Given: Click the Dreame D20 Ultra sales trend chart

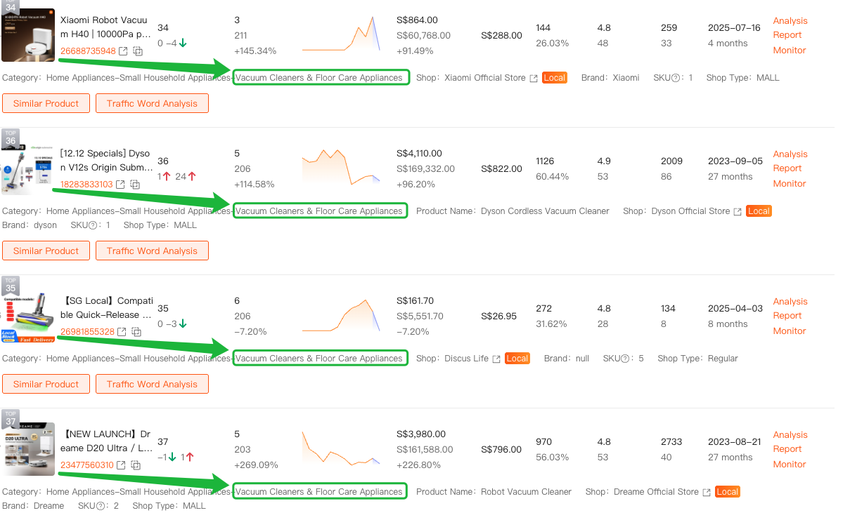Looking at the screenshot, I should coord(342,450).
